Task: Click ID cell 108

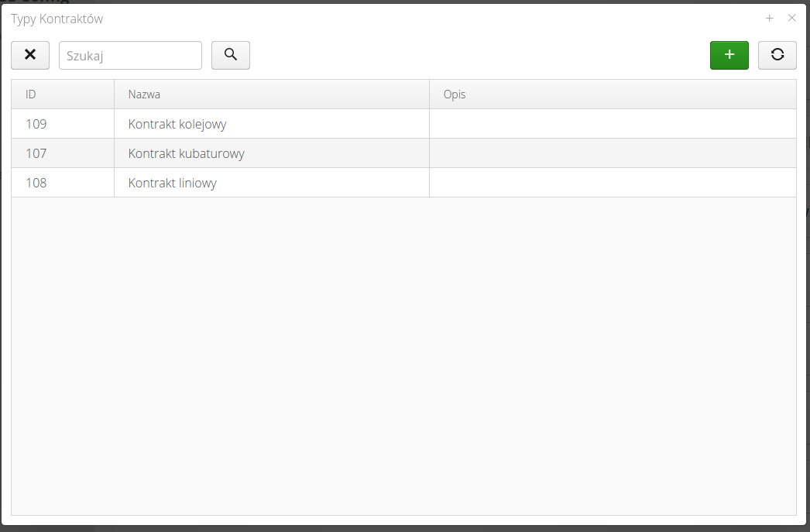Action: click(x=36, y=184)
